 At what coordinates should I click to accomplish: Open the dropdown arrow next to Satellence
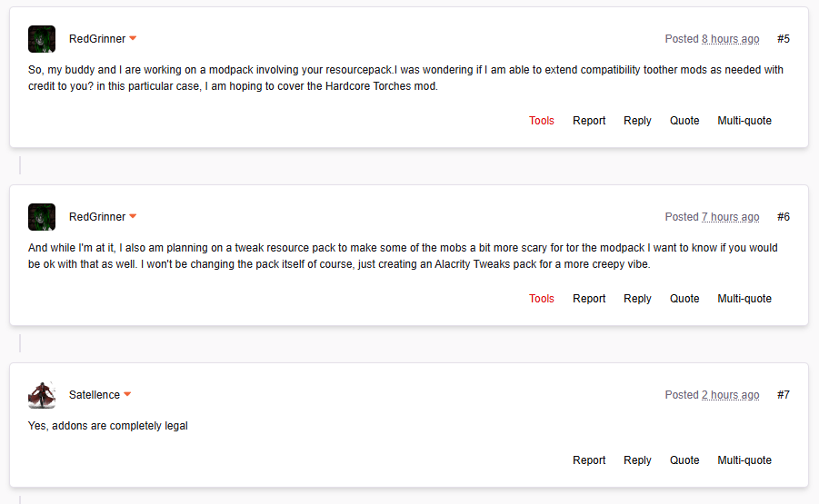(x=127, y=395)
